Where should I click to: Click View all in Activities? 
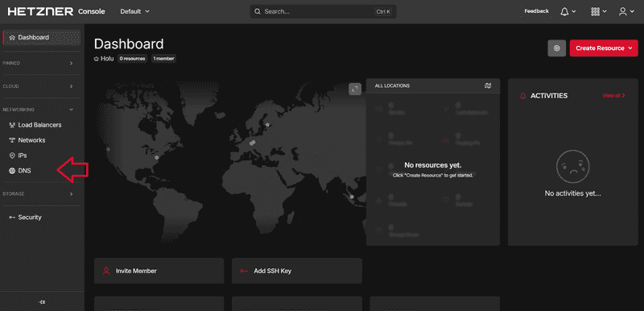(x=613, y=95)
